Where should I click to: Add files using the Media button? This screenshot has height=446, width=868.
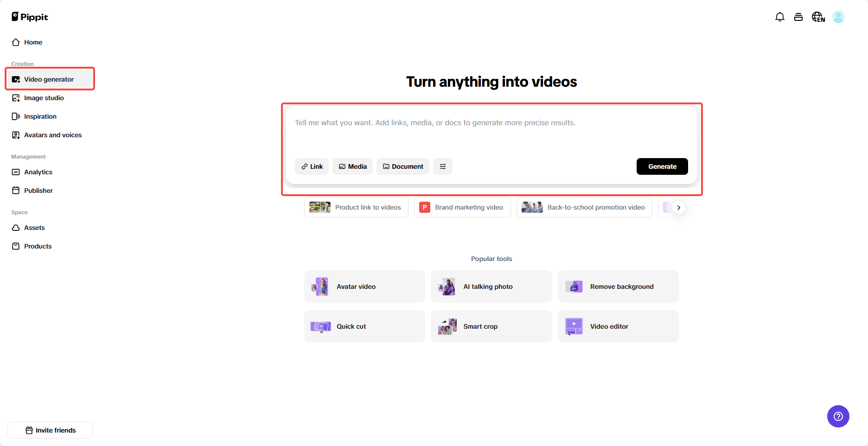click(x=352, y=166)
